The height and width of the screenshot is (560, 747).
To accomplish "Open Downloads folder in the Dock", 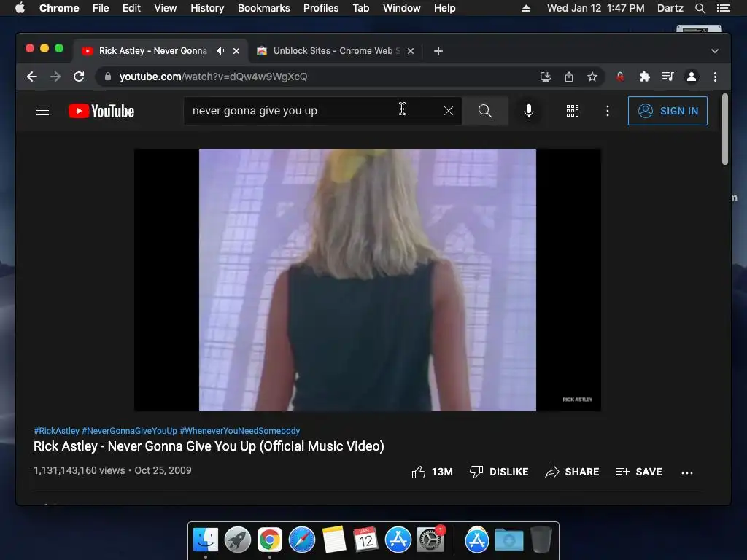I will click(508, 540).
